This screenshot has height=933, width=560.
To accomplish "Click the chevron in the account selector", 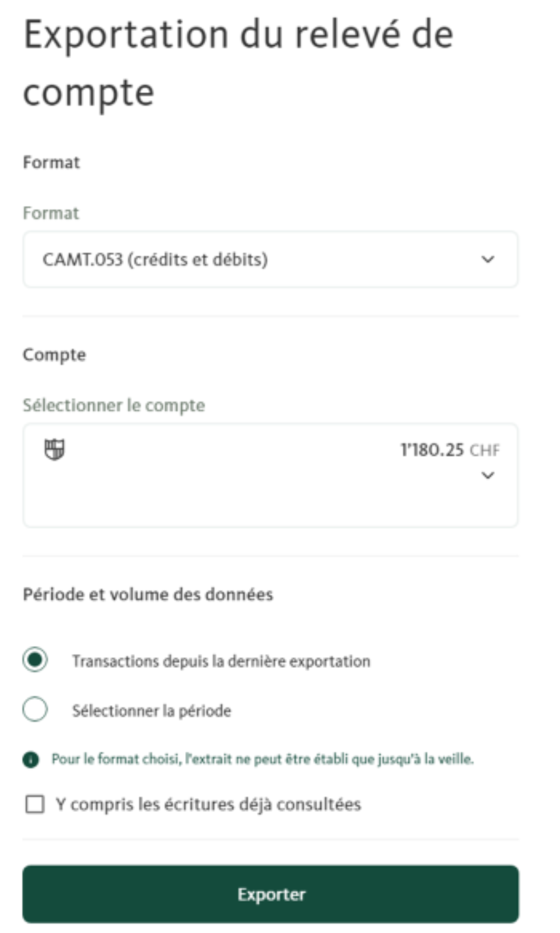I will point(488,475).
